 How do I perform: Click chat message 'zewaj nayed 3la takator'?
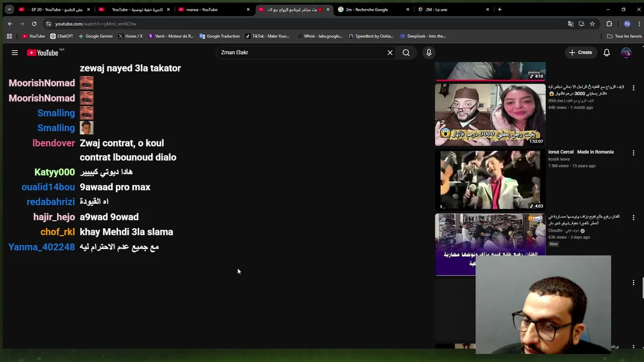click(130, 68)
